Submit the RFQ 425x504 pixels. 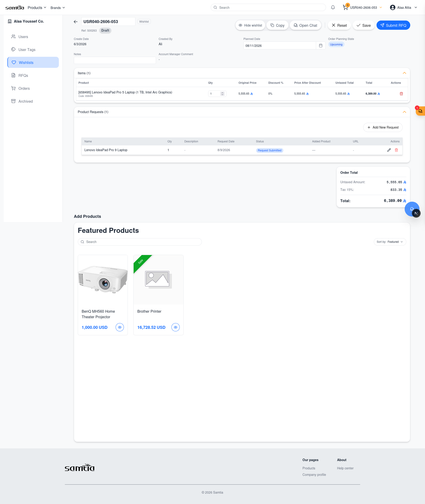(x=393, y=25)
